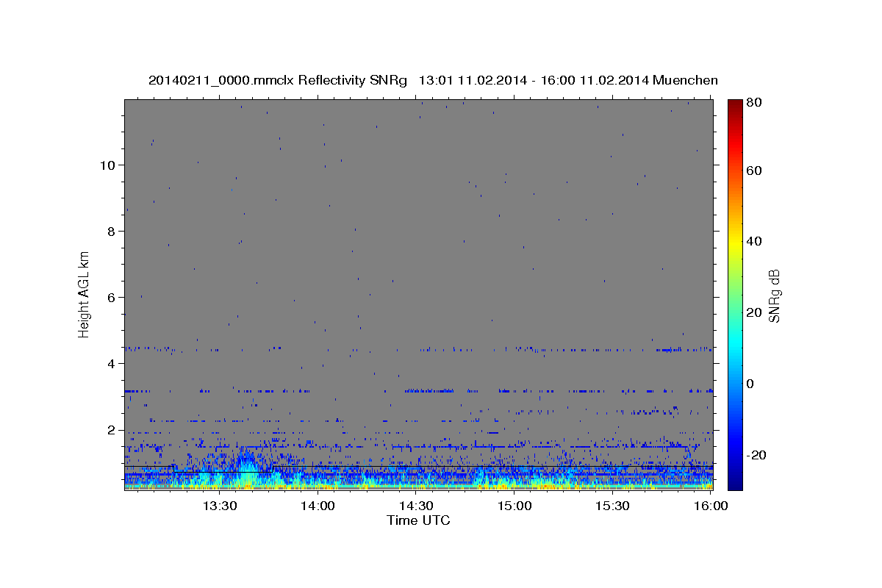Click the colorbar value 40
The width and height of the screenshot is (882, 588).
[x=754, y=241]
